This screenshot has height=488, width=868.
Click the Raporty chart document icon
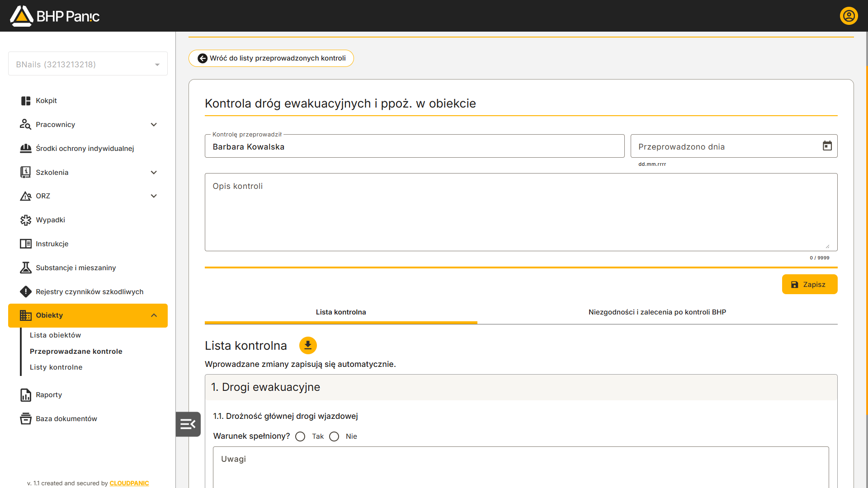[26, 395]
